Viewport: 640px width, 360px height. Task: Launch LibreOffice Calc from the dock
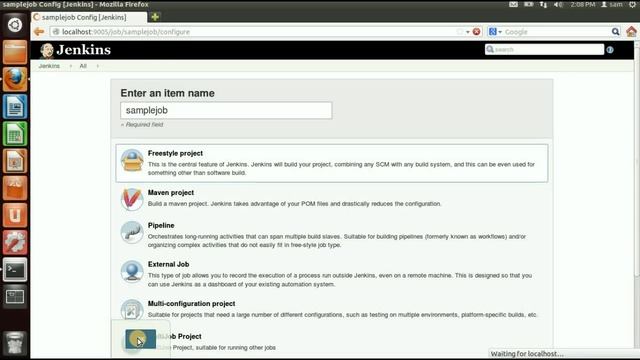(x=15, y=134)
